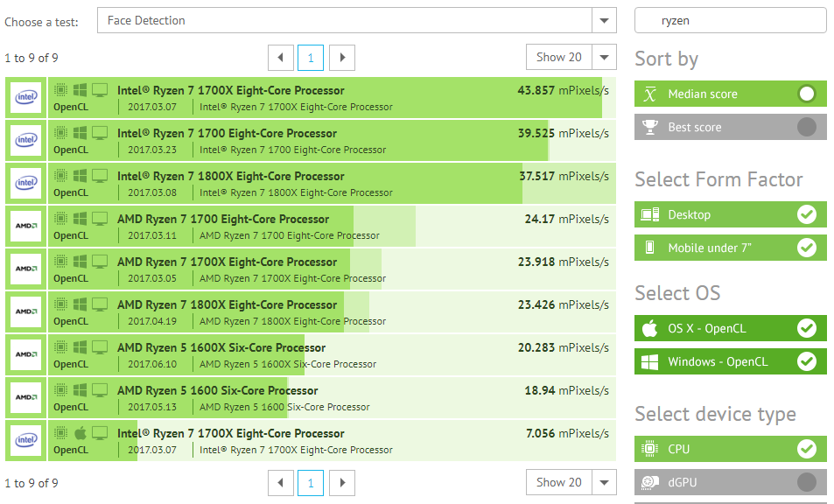Click AMD logo beside Ryzen 5 1600 Six-Core

tap(26, 397)
